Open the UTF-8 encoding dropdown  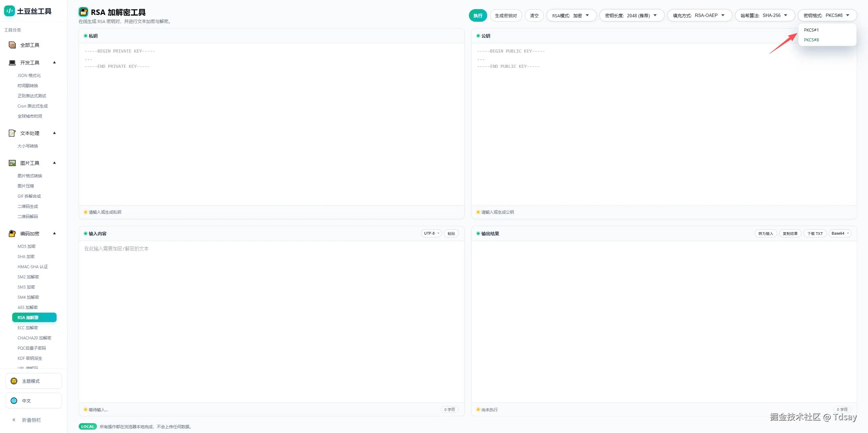tap(431, 233)
